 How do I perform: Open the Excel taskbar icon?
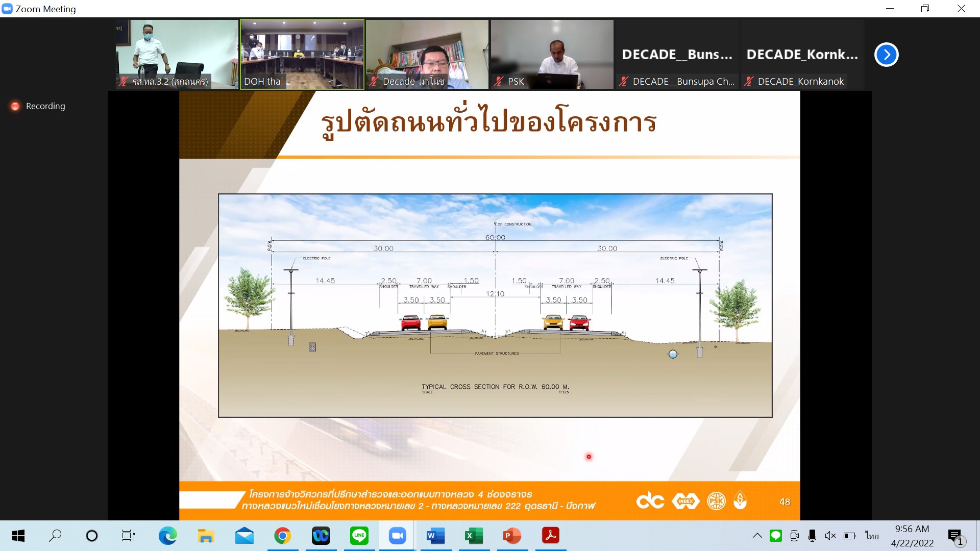[474, 536]
